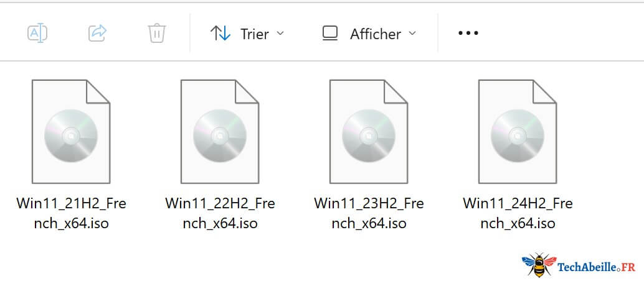This screenshot has width=644, height=286.
Task: Click the Win11_23H2_French_x64.iso filename text
Action: coord(369,213)
